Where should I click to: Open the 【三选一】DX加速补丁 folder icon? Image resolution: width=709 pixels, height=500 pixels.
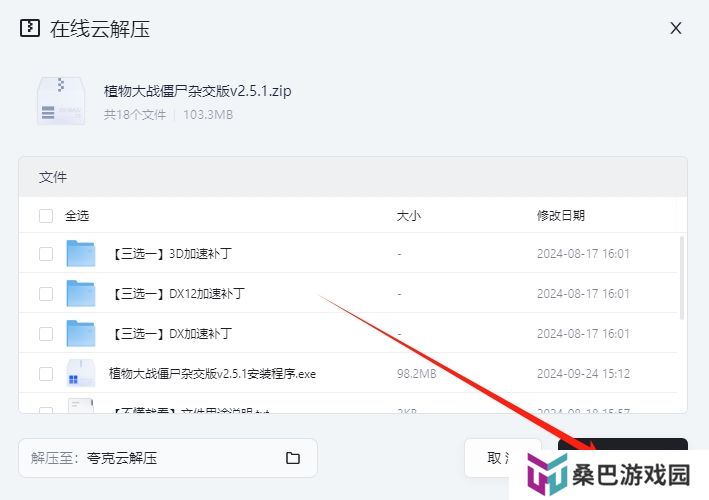pyautogui.click(x=81, y=333)
